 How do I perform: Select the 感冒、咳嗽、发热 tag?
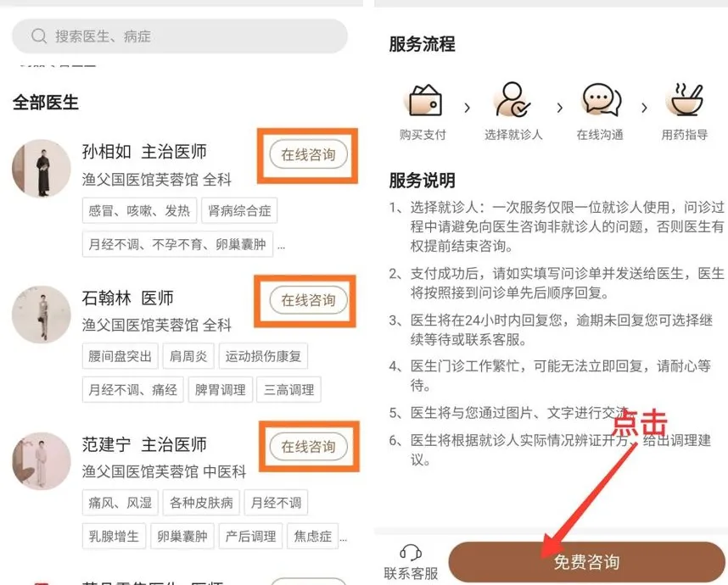[139, 210]
